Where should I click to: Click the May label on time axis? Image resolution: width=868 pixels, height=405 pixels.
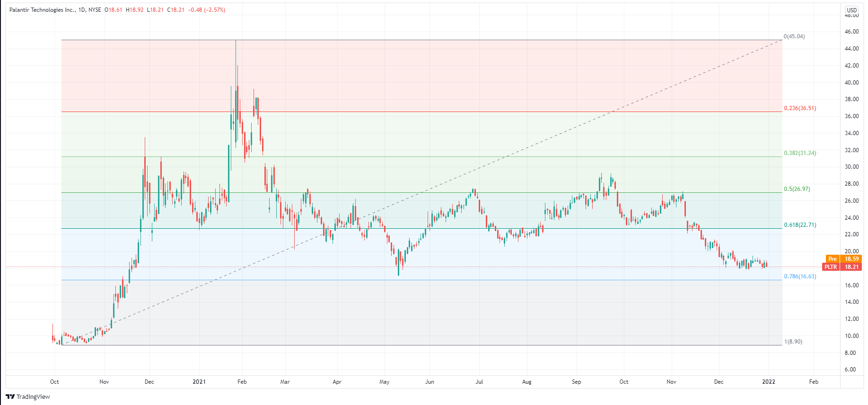pyautogui.click(x=384, y=382)
